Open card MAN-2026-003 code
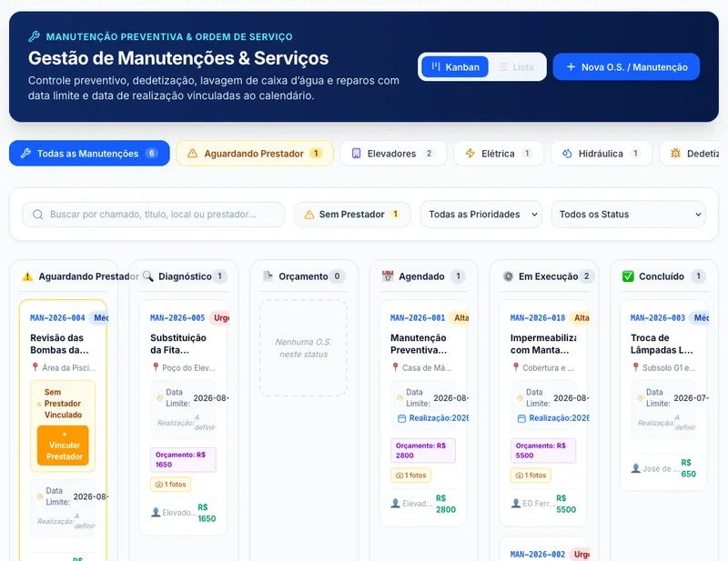Viewport: 728px width, 561px height. click(x=657, y=318)
